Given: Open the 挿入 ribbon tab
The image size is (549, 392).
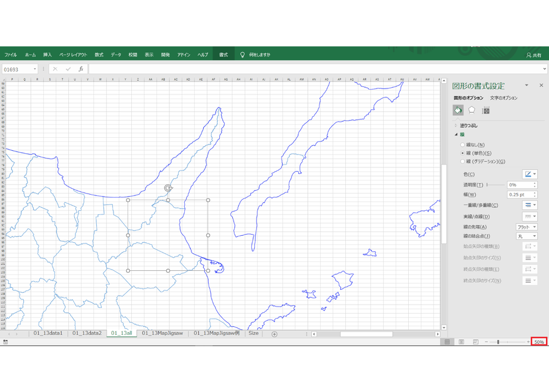Looking at the screenshot, I should pyautogui.click(x=48, y=55).
